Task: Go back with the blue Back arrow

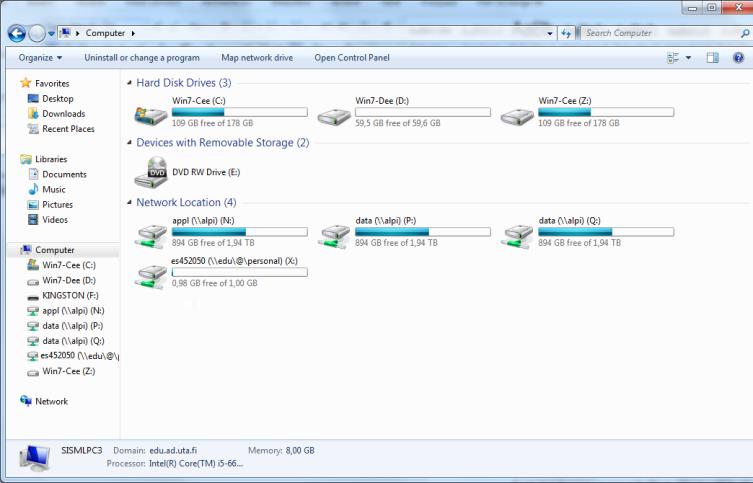Action: click(17, 33)
